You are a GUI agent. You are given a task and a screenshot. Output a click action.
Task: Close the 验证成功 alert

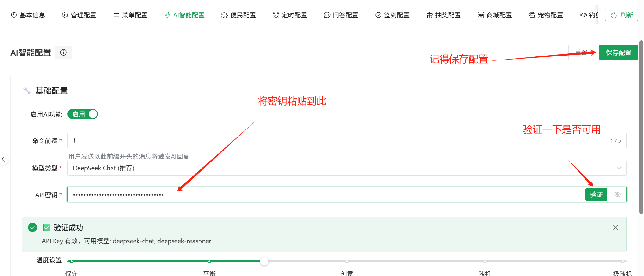616,227
